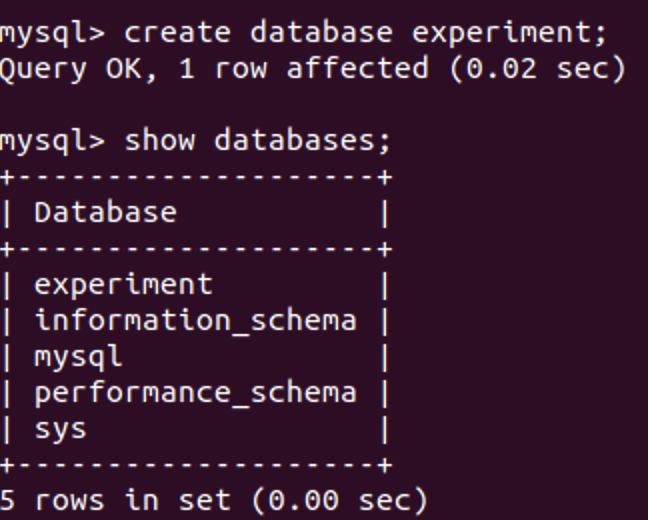Select the "performance_schema" row

tap(195, 393)
